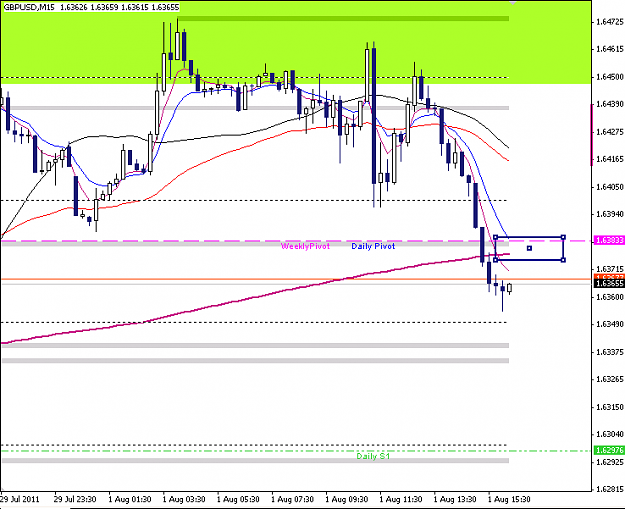
Task: Click the 1 Aug 01:30 time label
Action: coord(130,499)
